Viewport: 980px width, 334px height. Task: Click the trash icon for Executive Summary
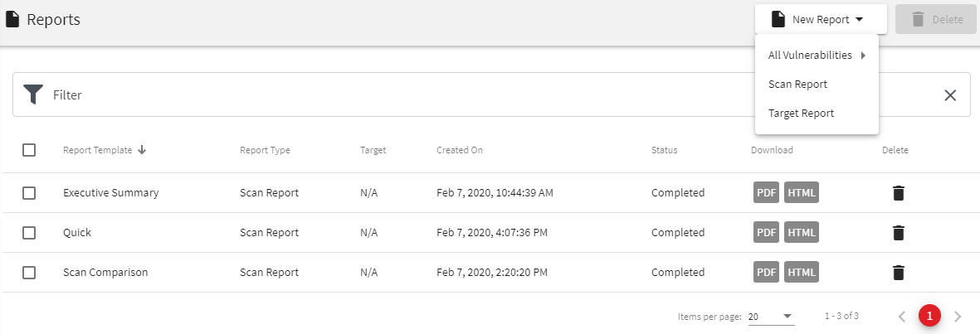pos(898,193)
